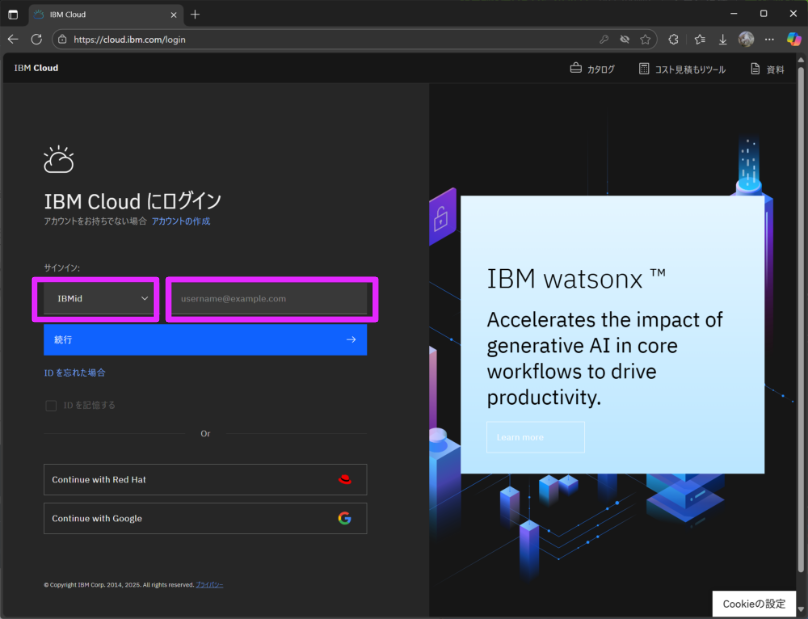Viewport: 808px width, 619px height.
Task: Open the カタログ menu item
Action: pyautogui.click(x=593, y=69)
